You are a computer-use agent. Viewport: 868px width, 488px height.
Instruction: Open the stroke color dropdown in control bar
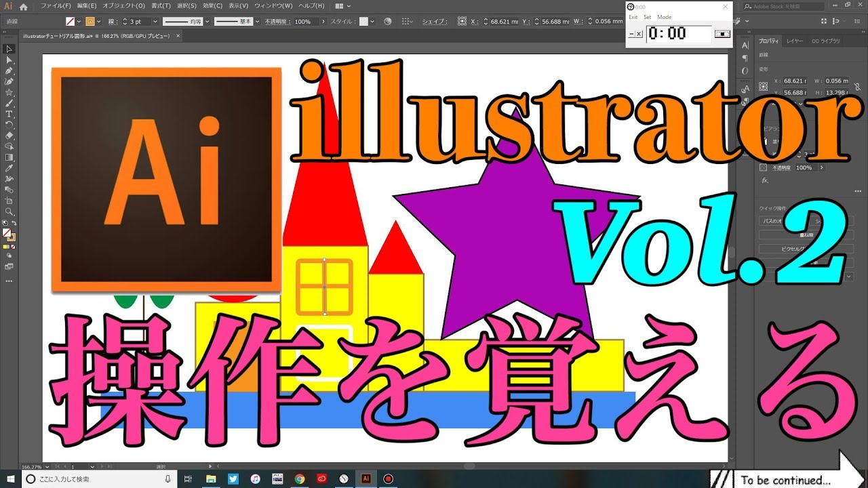tap(99, 22)
